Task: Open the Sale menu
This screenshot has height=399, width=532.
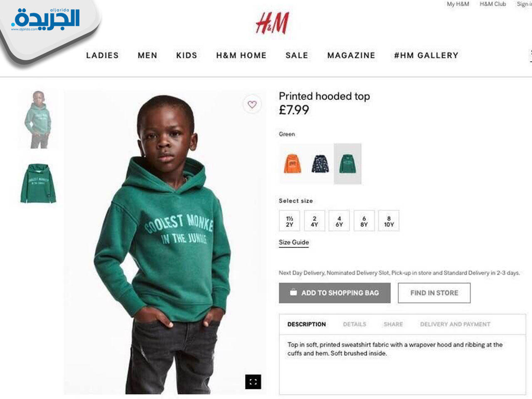Action: [297, 55]
